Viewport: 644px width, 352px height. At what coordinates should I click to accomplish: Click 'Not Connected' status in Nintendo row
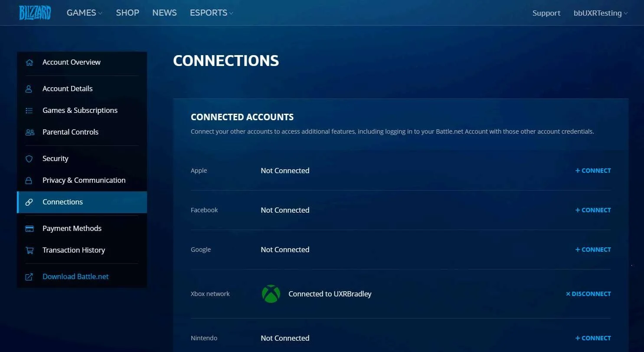285,339
